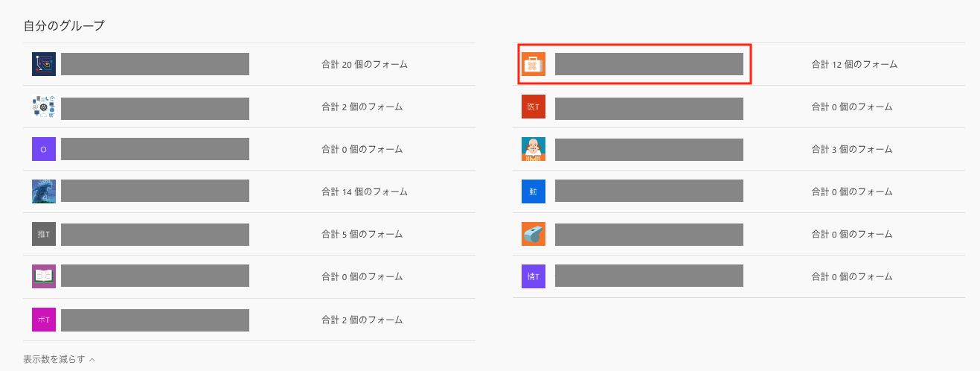
Task: Click the old man cartoon avatar
Action: 534,149
